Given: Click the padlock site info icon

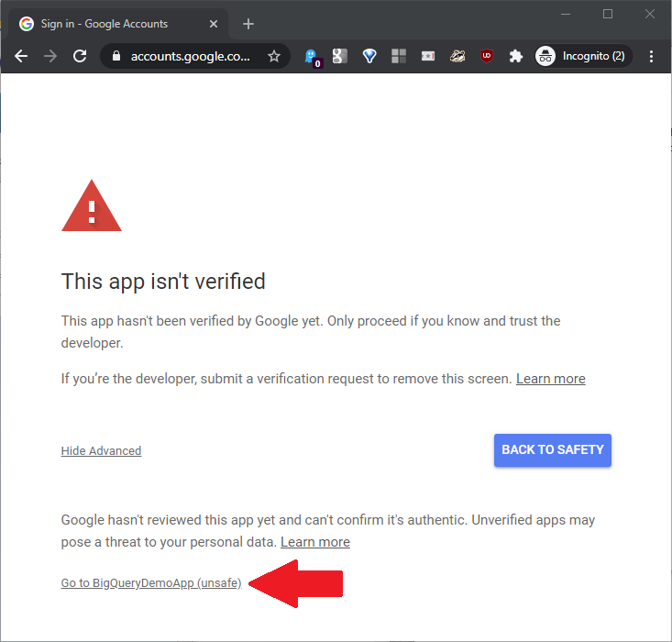Looking at the screenshot, I should pyautogui.click(x=116, y=56).
